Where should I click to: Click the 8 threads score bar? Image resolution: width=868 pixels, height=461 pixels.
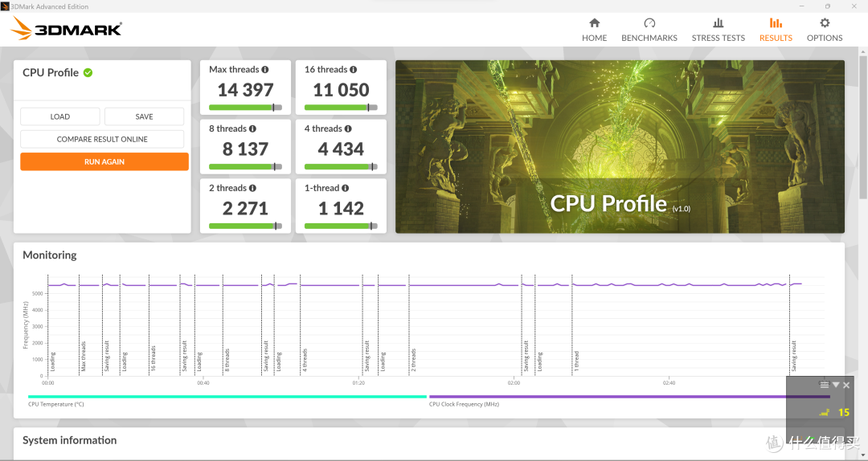click(245, 166)
